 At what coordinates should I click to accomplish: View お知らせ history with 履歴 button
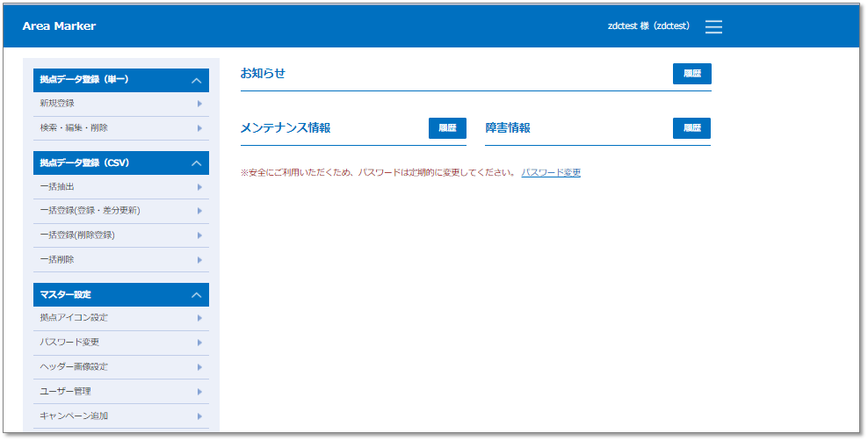[692, 74]
